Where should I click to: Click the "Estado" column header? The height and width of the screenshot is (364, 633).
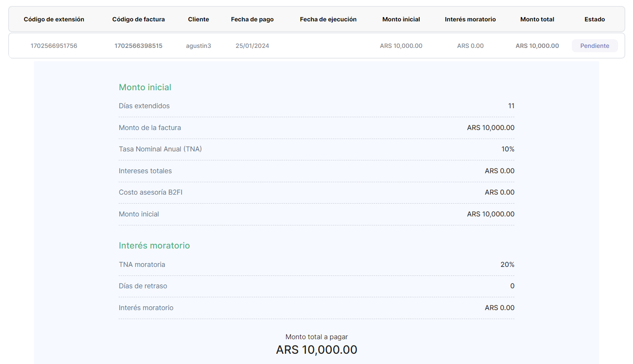(x=594, y=19)
